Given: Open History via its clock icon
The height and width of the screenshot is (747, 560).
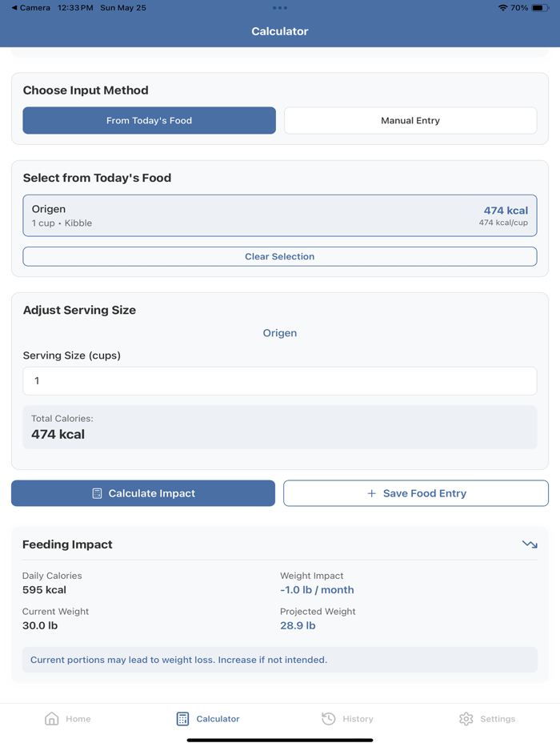Looking at the screenshot, I should click(326, 719).
